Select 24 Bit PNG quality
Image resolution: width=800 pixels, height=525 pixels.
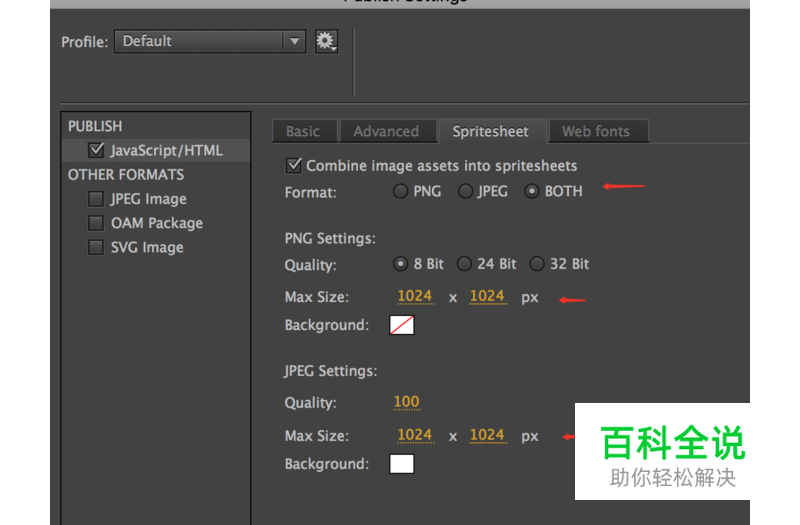click(464, 264)
